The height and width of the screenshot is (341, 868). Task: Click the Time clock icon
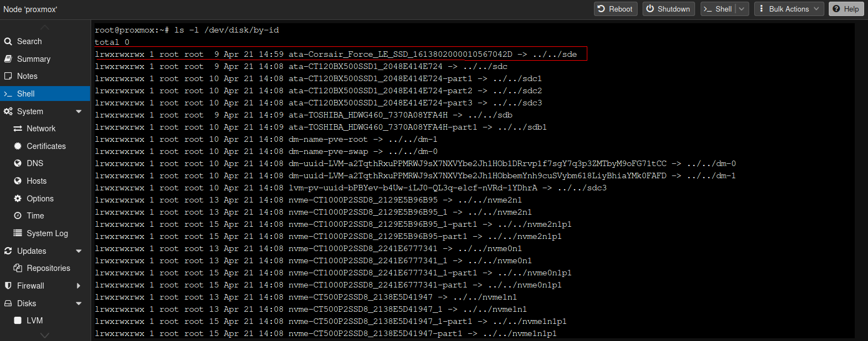18,216
